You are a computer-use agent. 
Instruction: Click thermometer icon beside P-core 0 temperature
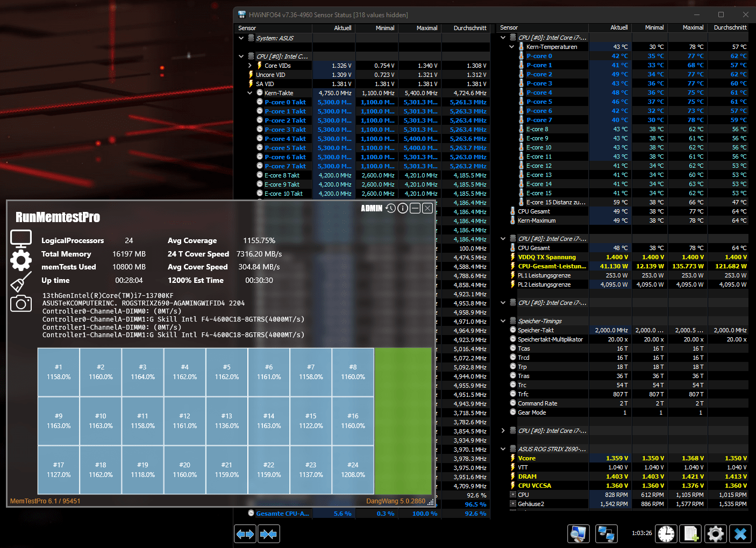pos(521,56)
